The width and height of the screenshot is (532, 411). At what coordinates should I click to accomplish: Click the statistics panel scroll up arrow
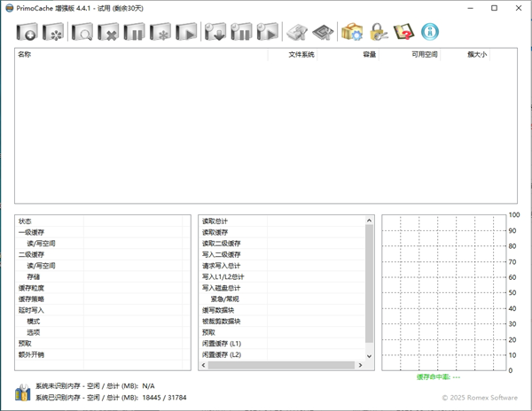(x=369, y=221)
